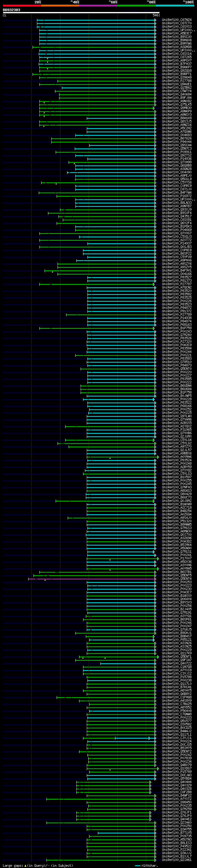This screenshot has height=868, width=197.
Task: Choose the UniRef100_P00228 entry
Action: (177, 399)
